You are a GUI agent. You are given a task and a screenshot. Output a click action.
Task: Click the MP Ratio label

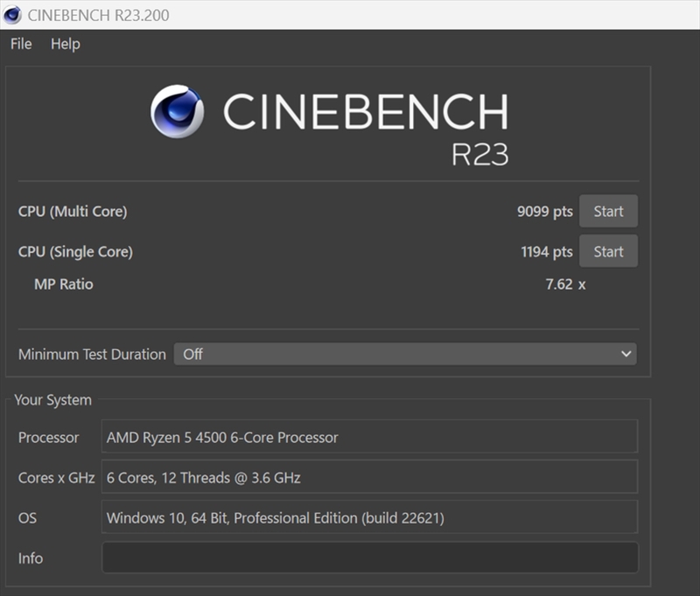click(x=64, y=284)
